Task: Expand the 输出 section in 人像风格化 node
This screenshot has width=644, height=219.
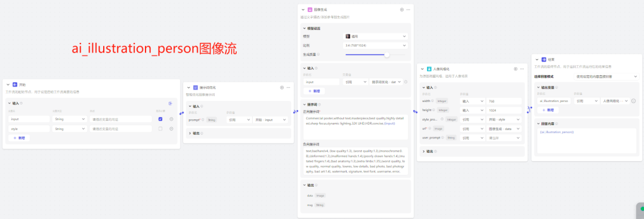Action: [423, 152]
